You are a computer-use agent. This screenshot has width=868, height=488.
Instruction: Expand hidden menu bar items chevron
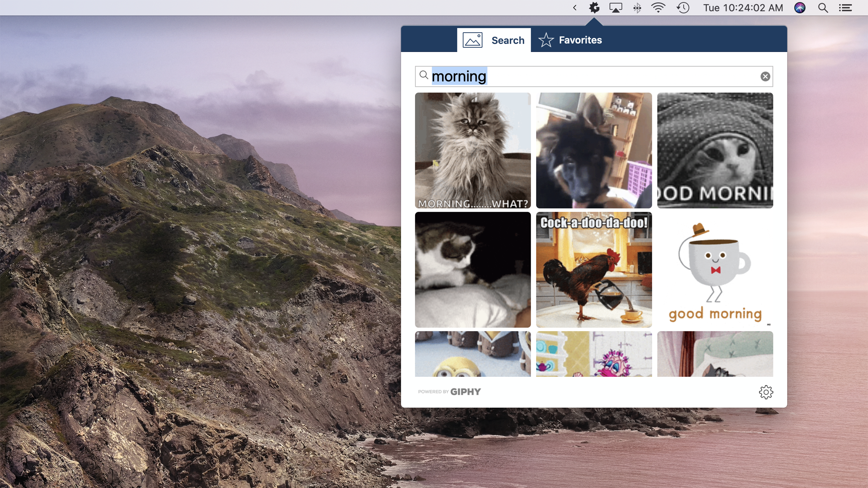point(575,8)
